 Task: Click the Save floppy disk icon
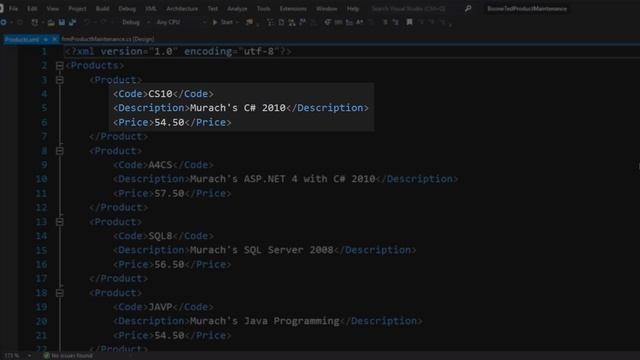(62, 22)
